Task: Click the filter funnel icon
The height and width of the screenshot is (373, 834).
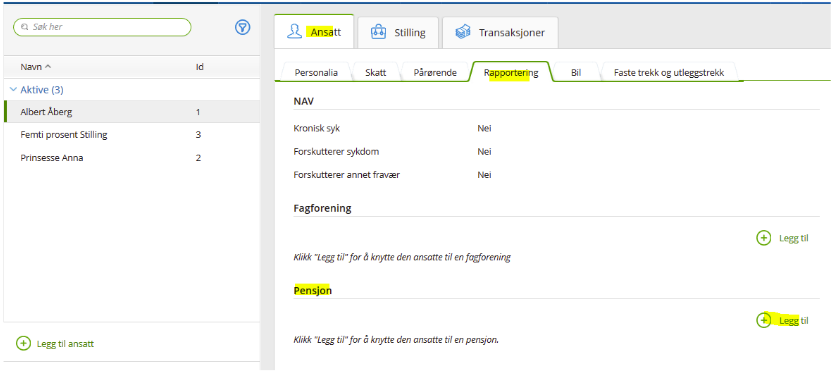Action: (243, 27)
